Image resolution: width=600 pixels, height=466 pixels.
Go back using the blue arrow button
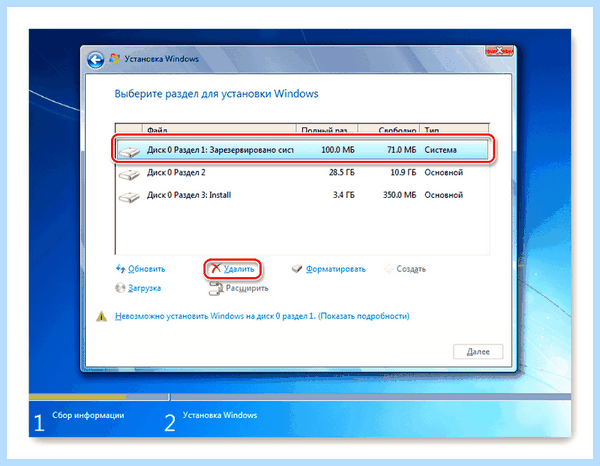pyautogui.click(x=95, y=60)
